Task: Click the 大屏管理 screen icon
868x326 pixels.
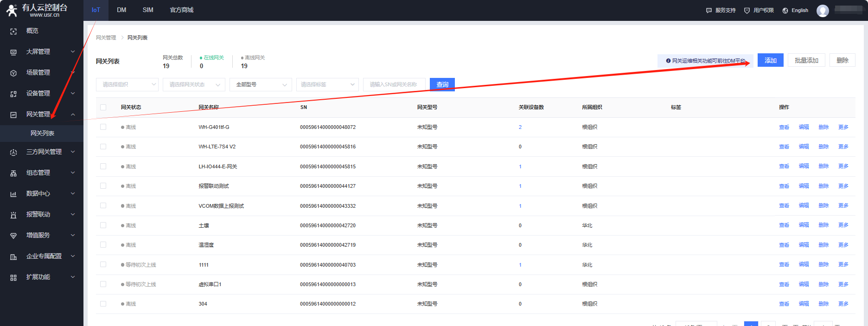Action: (13, 52)
